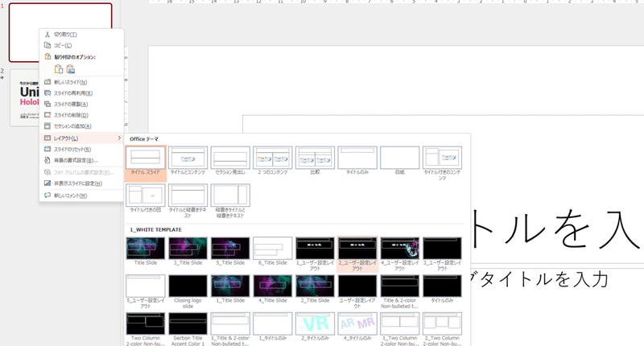644x346 pixels.
Task: Click the New Comment icon
Action: (47, 196)
